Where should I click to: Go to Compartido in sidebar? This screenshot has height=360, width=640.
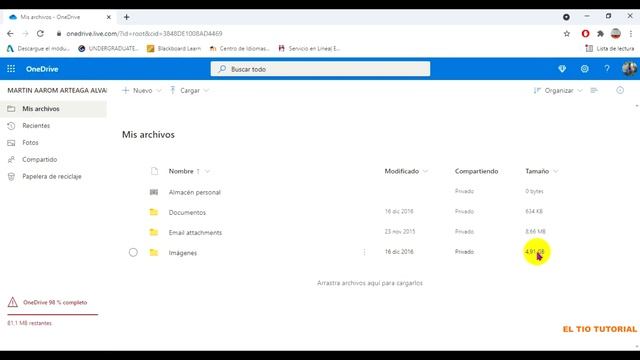(53, 159)
